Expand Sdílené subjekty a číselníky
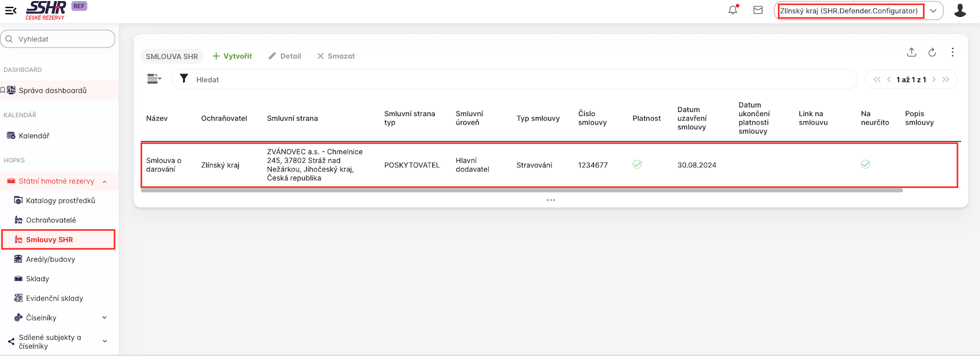This screenshot has width=980, height=356. tap(105, 341)
